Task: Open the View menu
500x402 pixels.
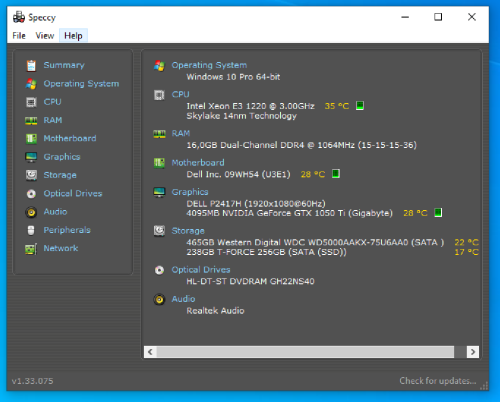Action: coord(45,36)
